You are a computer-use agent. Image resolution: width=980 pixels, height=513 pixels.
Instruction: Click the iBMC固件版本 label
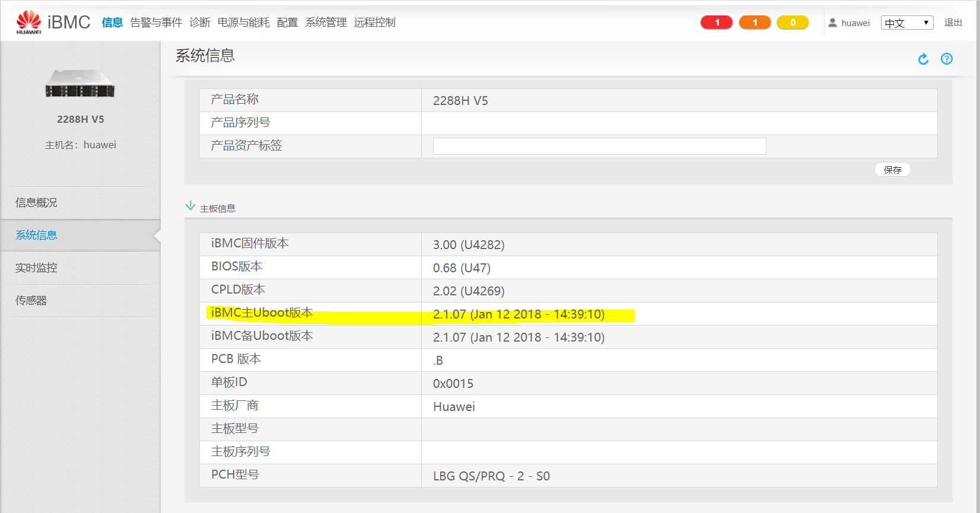(250, 243)
